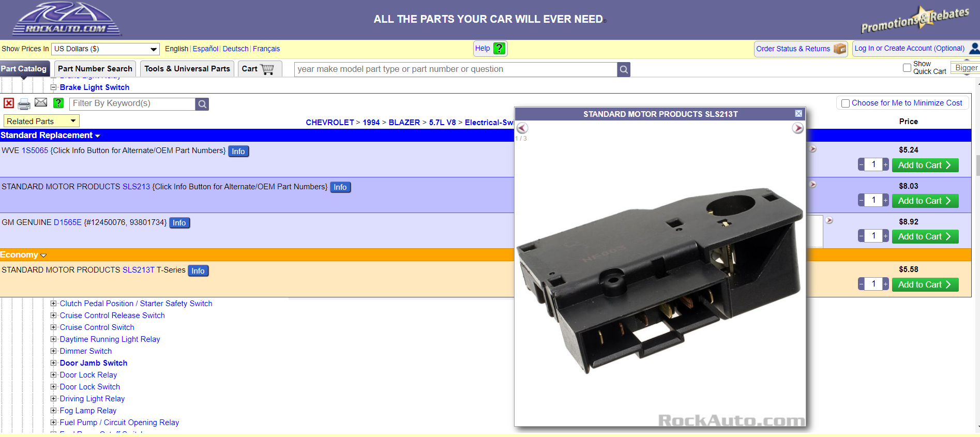Increase quantity for GM Genuine D1565E
This screenshot has width=980, height=437.
[885, 236]
